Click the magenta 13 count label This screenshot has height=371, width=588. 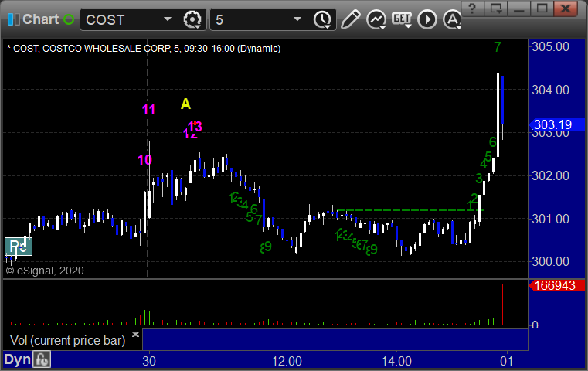click(x=195, y=126)
